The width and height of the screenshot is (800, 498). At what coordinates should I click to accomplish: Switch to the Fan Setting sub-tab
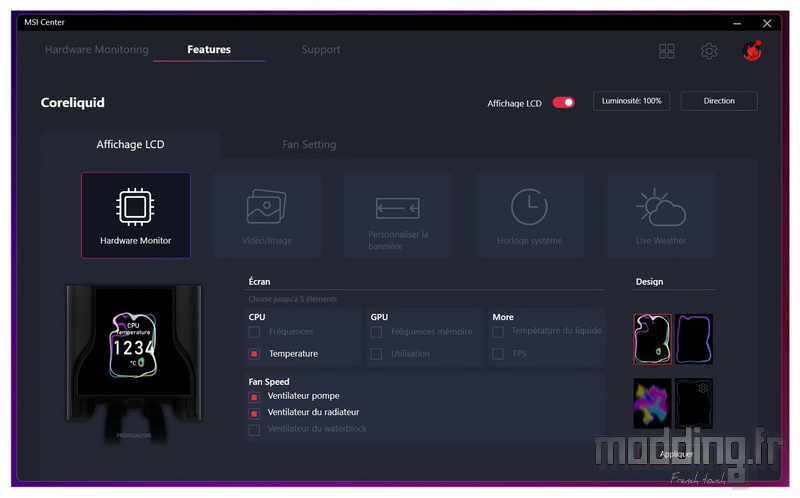309,144
